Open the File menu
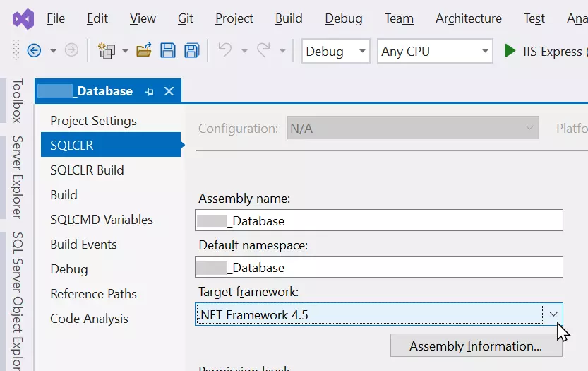 point(56,18)
